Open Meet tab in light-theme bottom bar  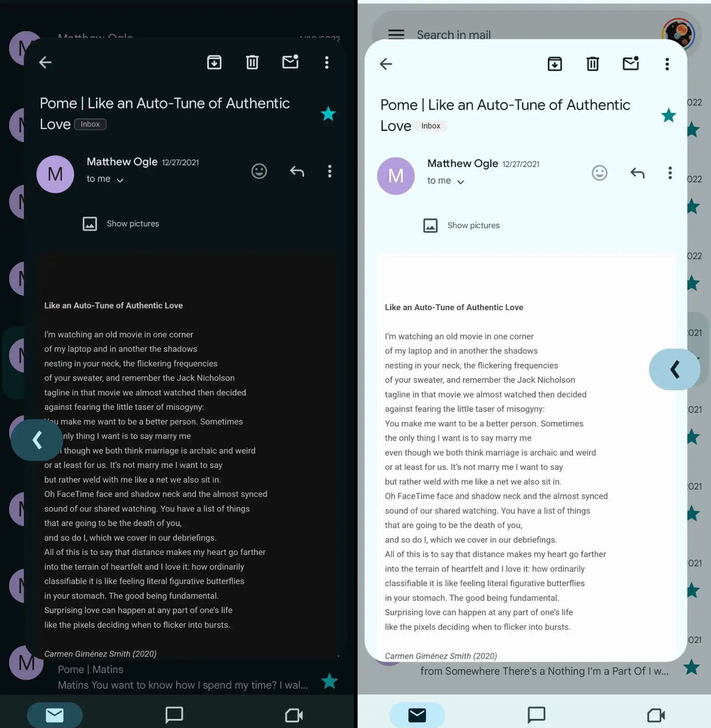pos(656,714)
